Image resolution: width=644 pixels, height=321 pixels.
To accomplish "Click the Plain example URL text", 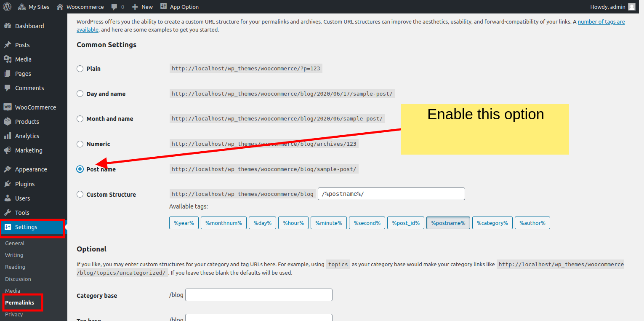I will pos(246,68).
